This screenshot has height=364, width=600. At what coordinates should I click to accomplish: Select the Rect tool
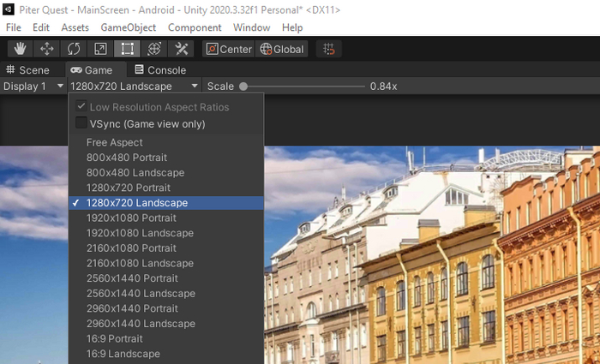point(127,49)
